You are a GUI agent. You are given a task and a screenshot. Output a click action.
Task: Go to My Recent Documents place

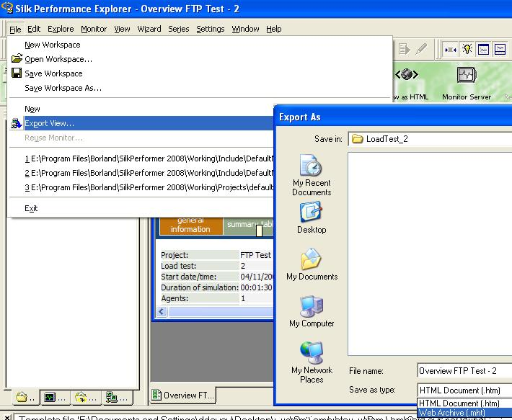[x=312, y=175]
